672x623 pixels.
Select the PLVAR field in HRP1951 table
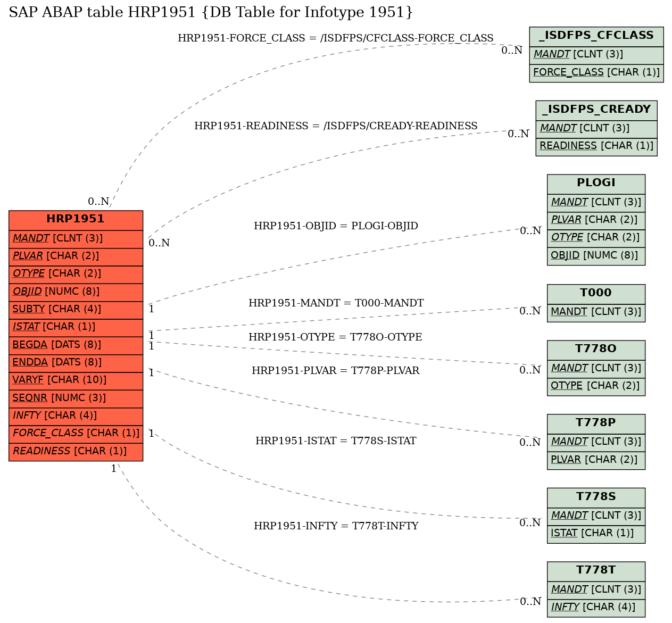click(x=76, y=256)
